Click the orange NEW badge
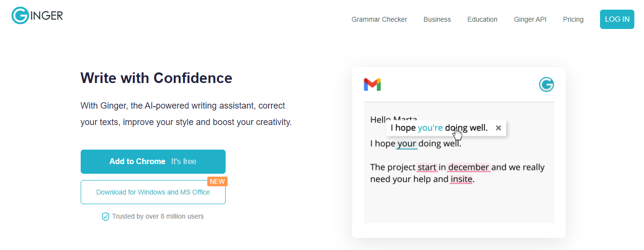644x250 pixels. click(217, 181)
